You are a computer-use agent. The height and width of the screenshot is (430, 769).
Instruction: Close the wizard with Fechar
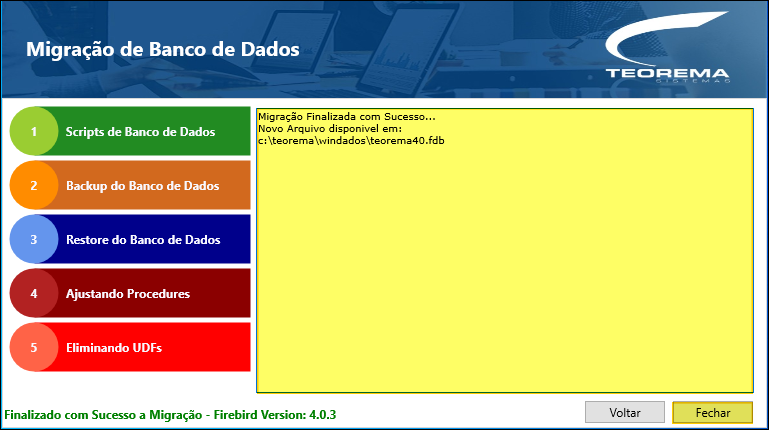[x=713, y=412]
